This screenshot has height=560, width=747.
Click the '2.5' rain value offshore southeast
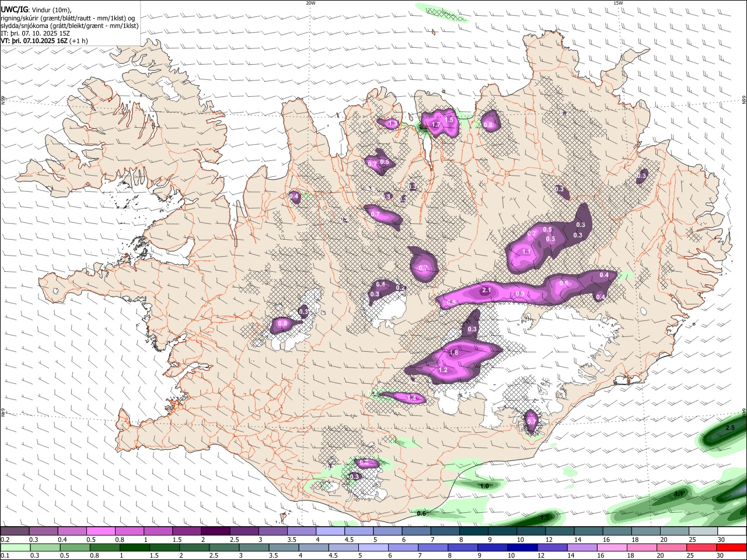coord(729,428)
